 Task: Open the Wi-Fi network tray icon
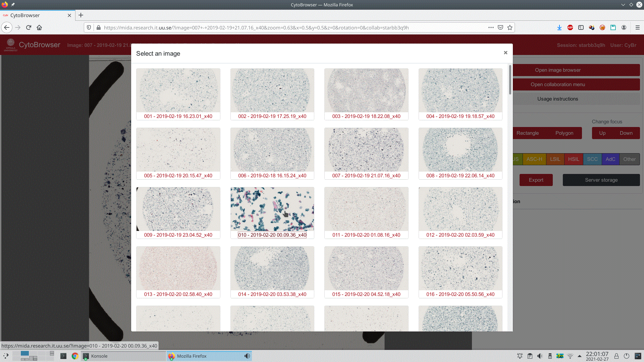[570, 356]
